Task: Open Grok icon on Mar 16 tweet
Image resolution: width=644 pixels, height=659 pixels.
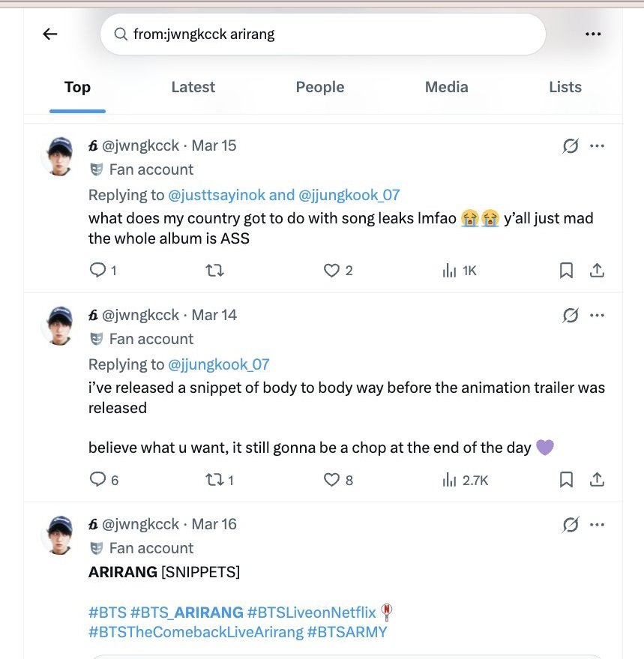Action: click(571, 524)
